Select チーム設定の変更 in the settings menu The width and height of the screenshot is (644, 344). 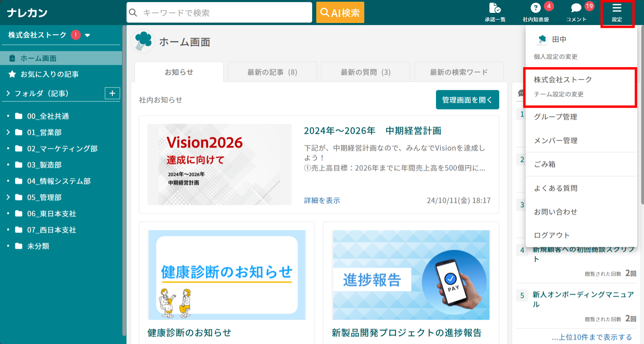(559, 94)
